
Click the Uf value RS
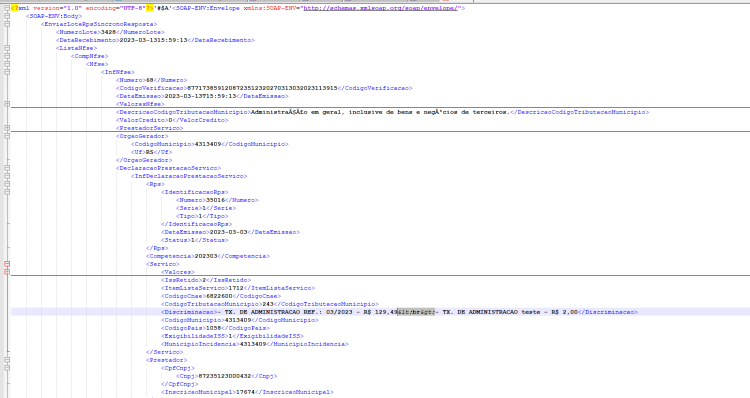(x=149, y=152)
